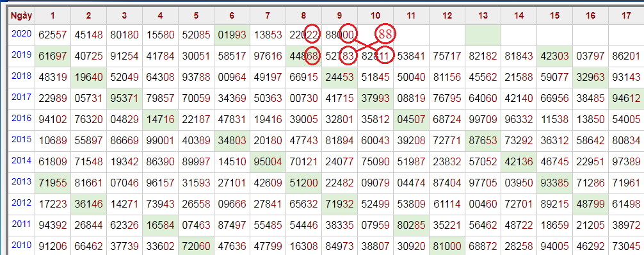Open the 2020 year link
644x255 pixels.
22,34
